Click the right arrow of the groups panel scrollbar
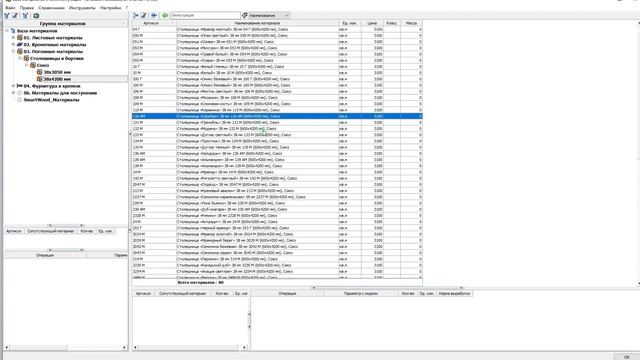The image size is (640, 360). (x=124, y=347)
